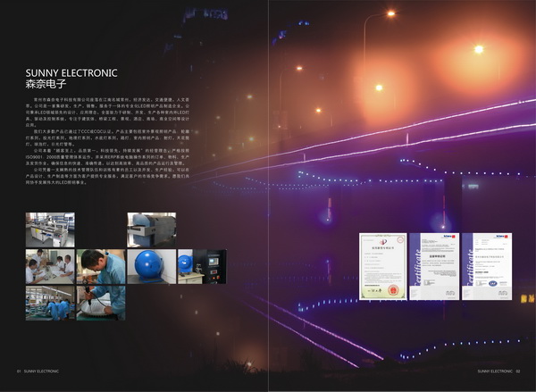Open photo of hands working on round lamp
This screenshot has width=536, height=392.
(x=101, y=303)
